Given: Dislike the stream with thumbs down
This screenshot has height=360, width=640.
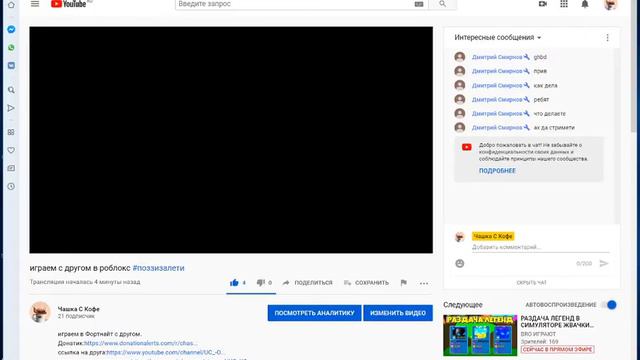Looking at the screenshot, I should click(261, 282).
